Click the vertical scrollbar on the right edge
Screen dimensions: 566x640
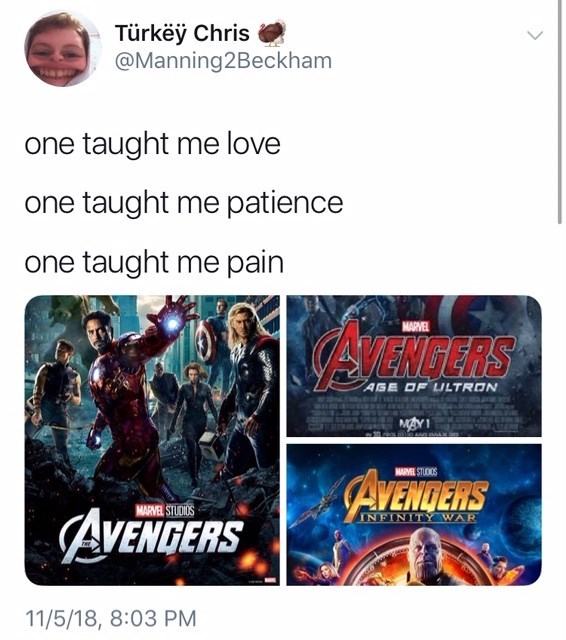point(559,112)
